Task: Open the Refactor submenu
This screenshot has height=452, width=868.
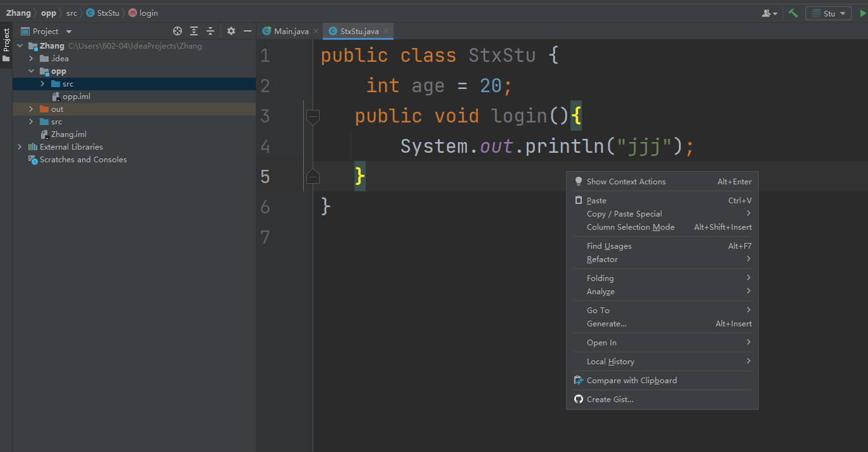Action: pos(662,259)
